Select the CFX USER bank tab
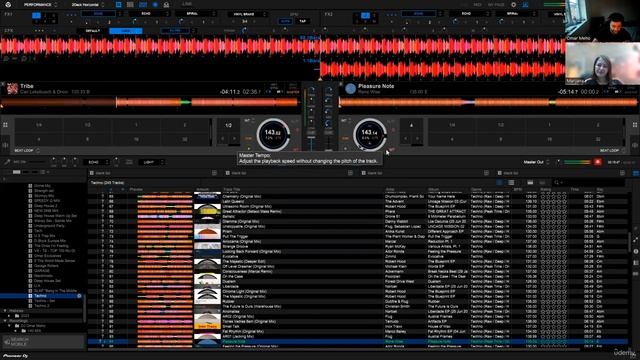640x360 pixels. pyautogui.click(x=126, y=31)
